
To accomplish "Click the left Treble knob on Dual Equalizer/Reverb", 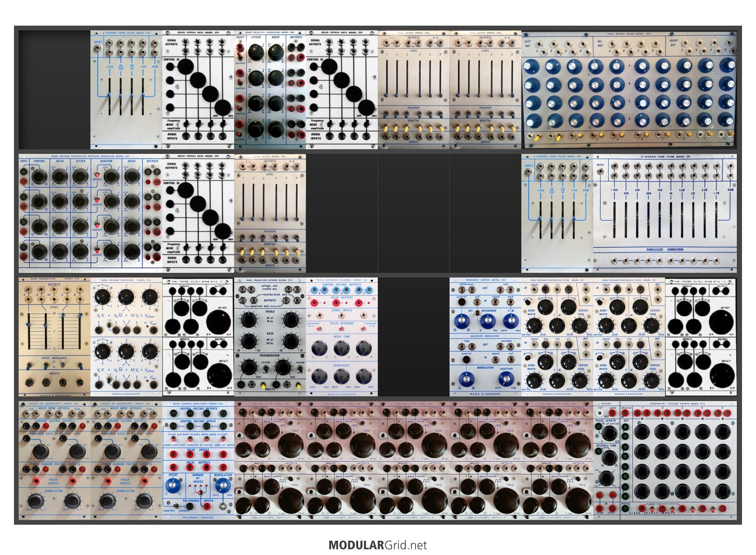I will (248, 319).
